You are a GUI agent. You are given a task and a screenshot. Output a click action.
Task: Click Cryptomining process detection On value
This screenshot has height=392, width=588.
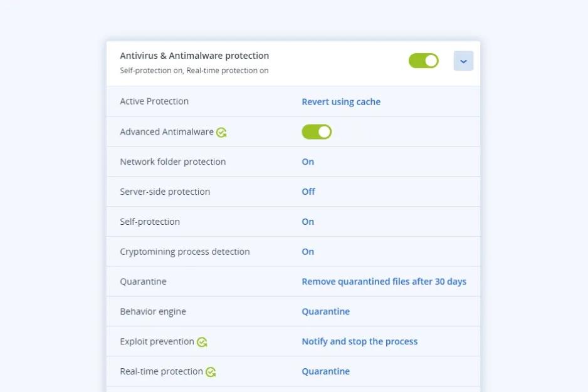[x=308, y=252]
